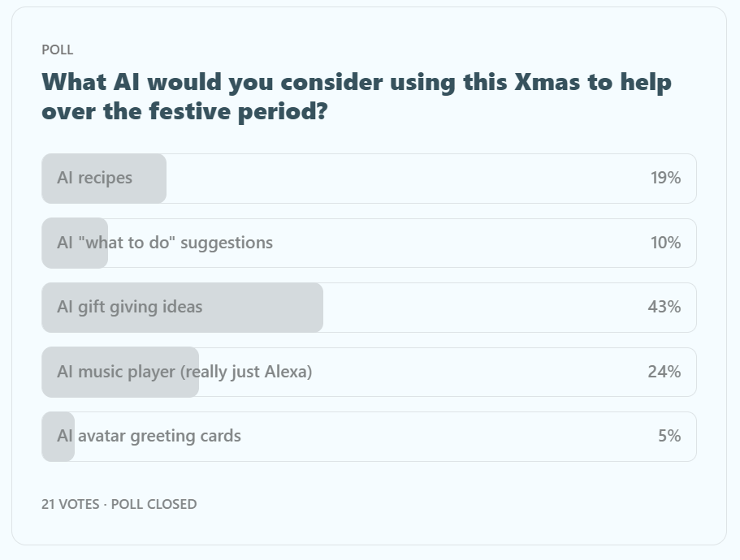Select the AI recipes poll option
The width and height of the screenshot is (740, 560).
[x=94, y=178]
